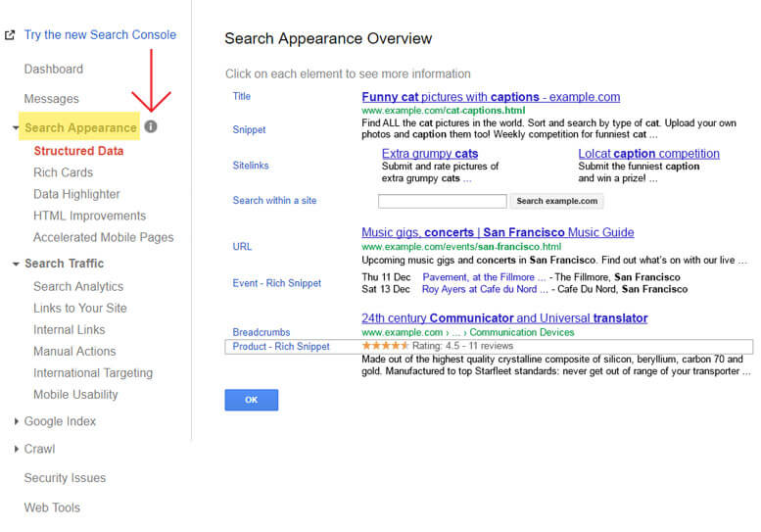Screen dimensions: 761x532
Task: Click the Search example.com button
Action: pyautogui.click(x=556, y=201)
